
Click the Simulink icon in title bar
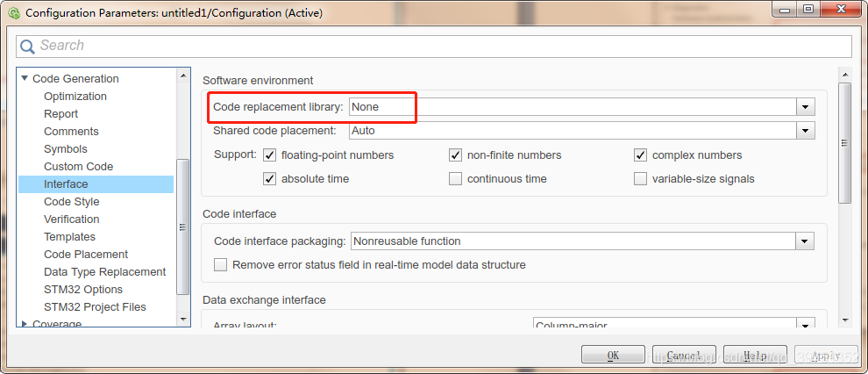coord(13,12)
